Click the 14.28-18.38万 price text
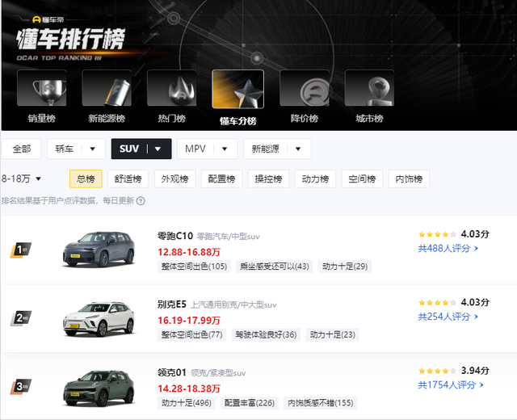 pyautogui.click(x=189, y=388)
